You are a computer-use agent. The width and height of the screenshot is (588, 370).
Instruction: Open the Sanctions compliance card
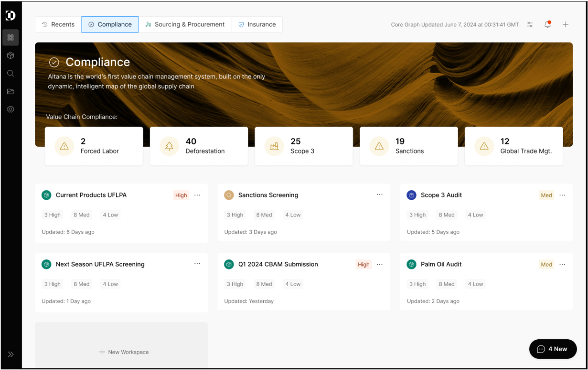409,146
